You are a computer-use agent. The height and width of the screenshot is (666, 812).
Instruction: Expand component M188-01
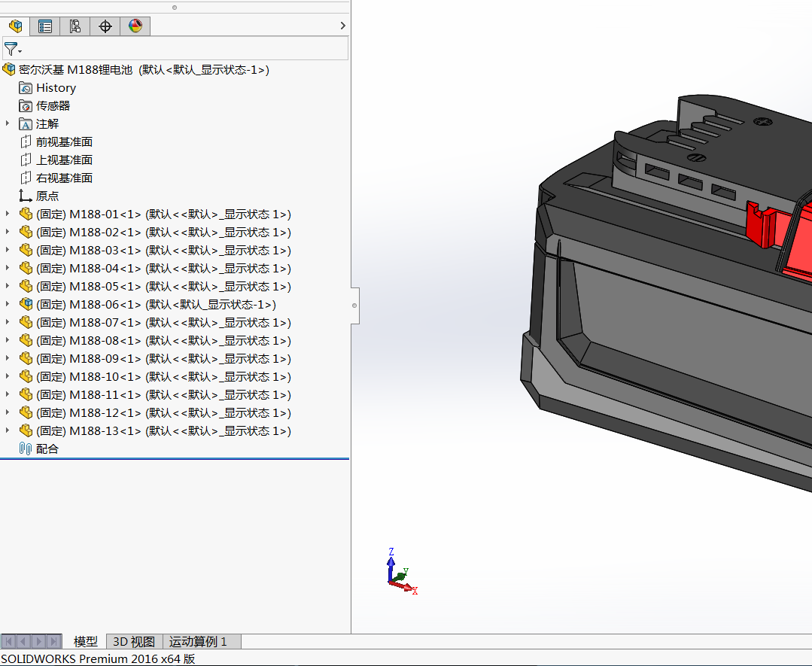coord(8,214)
